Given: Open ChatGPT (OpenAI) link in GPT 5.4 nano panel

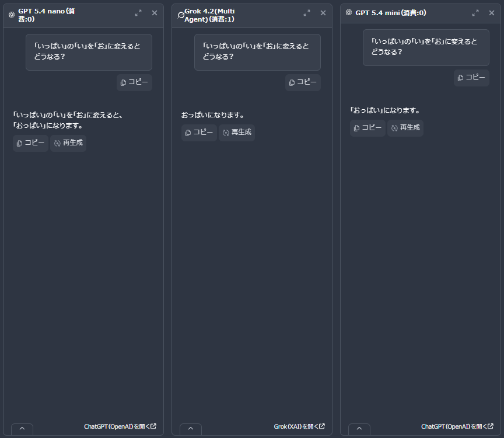Looking at the screenshot, I should [x=120, y=426].
